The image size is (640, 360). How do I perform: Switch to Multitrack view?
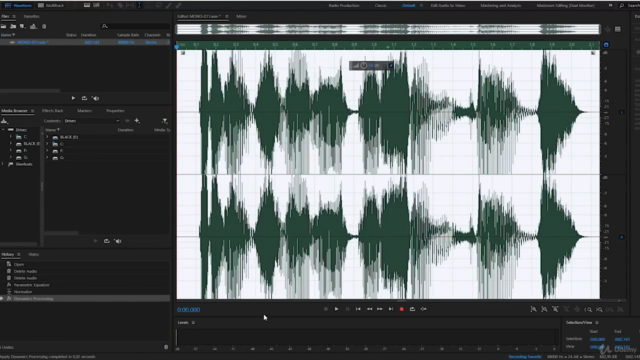tap(51, 5)
